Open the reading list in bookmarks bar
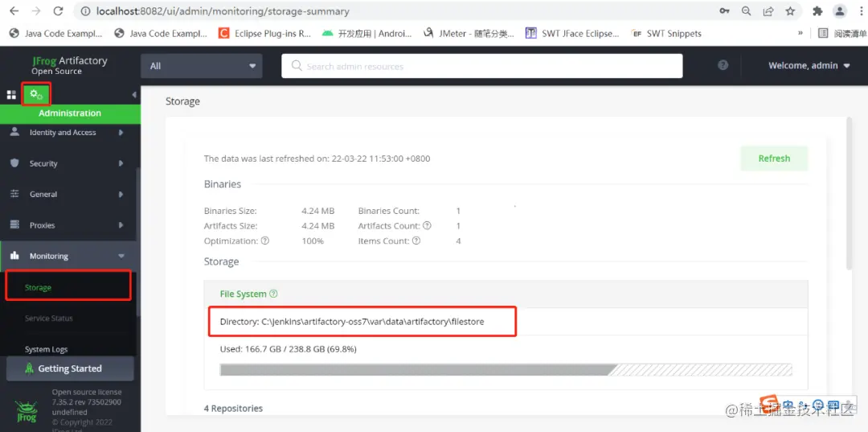The image size is (868, 432). (843, 33)
